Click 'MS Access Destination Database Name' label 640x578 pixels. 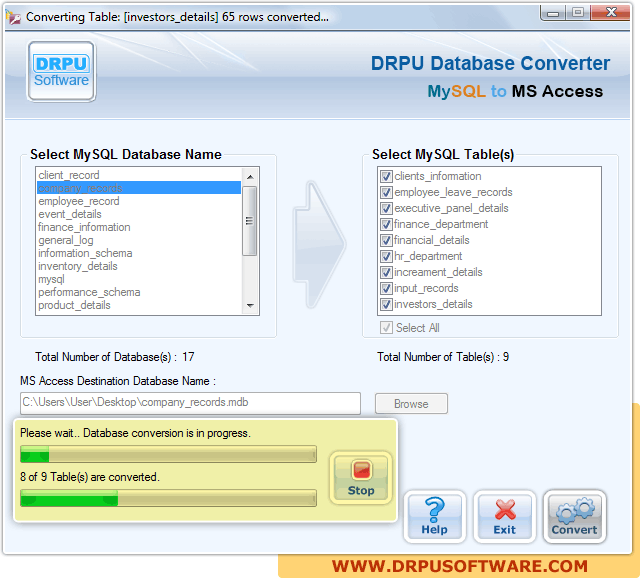pos(118,381)
